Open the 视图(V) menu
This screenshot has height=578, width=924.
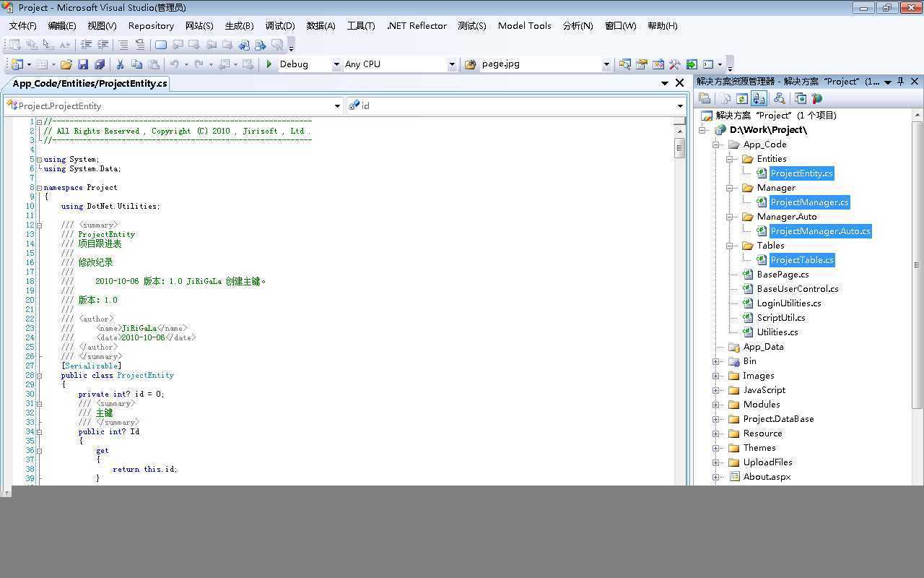(x=102, y=26)
